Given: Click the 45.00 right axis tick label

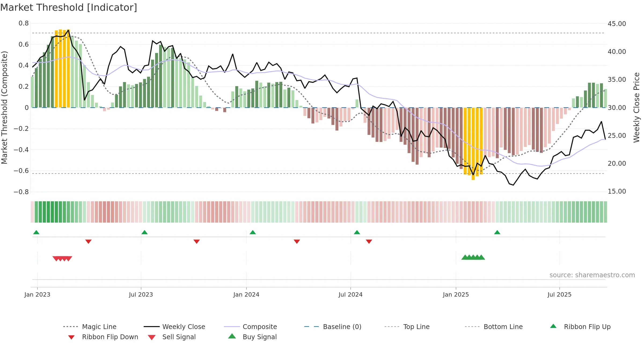Looking at the screenshot, I should [x=617, y=24].
